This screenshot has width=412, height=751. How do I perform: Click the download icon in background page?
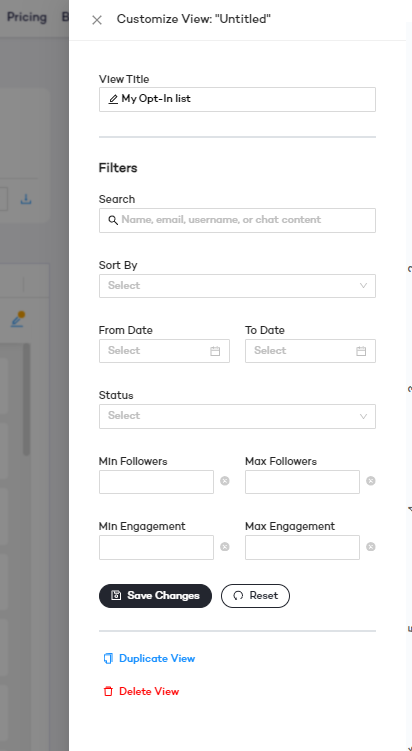pos(26,199)
